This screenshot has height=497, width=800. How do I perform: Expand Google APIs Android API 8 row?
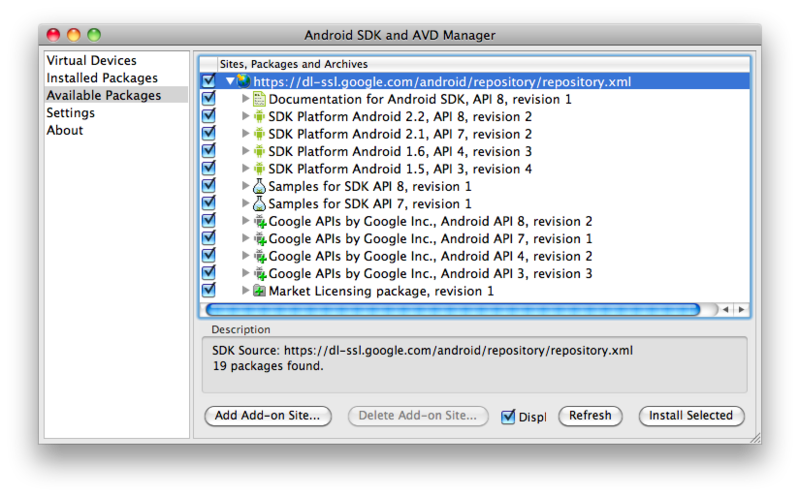(x=245, y=220)
